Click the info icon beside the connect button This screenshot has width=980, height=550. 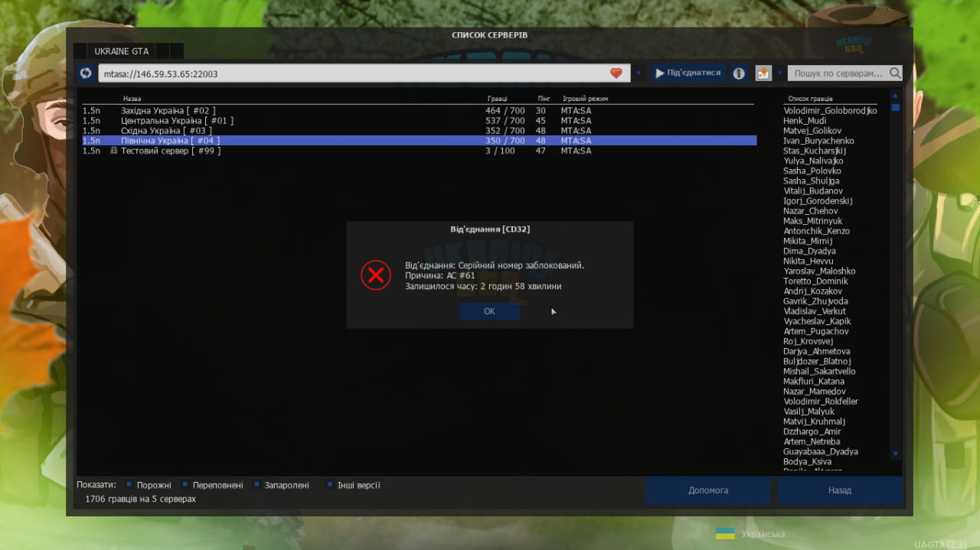[739, 73]
